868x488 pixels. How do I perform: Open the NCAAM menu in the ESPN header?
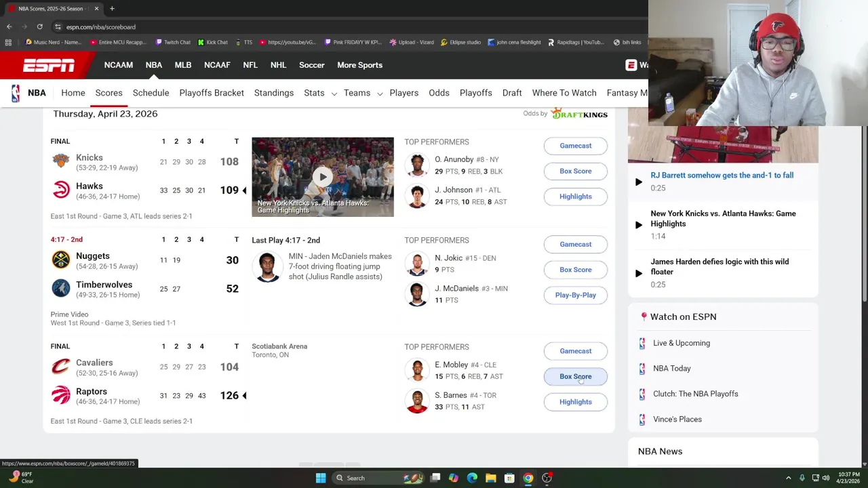(x=119, y=65)
